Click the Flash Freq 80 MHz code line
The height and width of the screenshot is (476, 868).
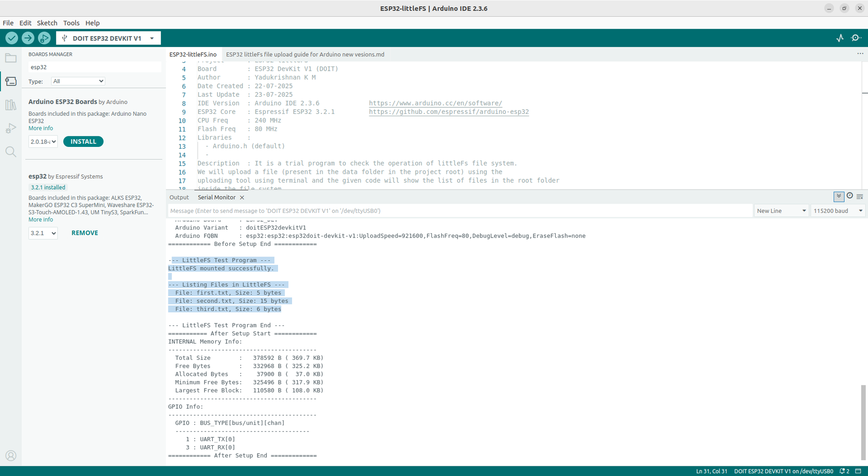[237, 129]
